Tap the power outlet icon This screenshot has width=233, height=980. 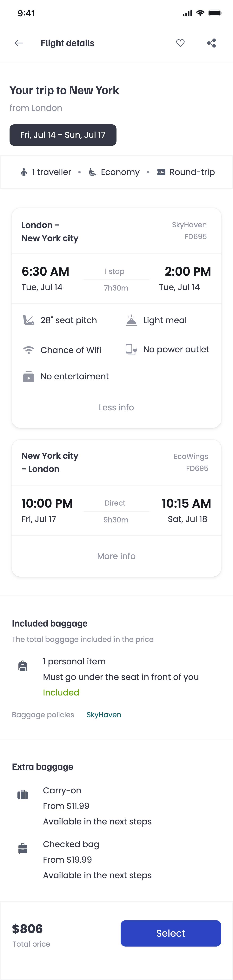pyautogui.click(x=131, y=350)
